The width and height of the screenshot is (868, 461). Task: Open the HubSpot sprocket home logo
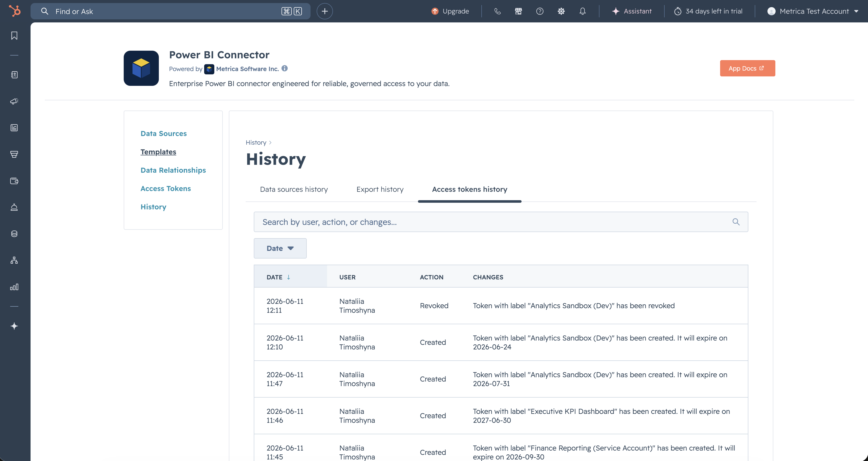tap(15, 11)
